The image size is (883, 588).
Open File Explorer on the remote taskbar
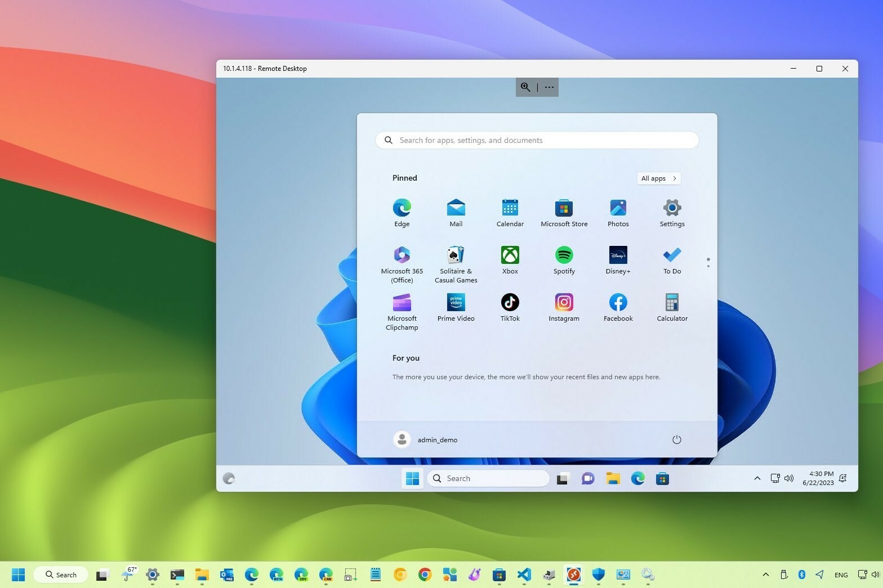pyautogui.click(x=613, y=478)
